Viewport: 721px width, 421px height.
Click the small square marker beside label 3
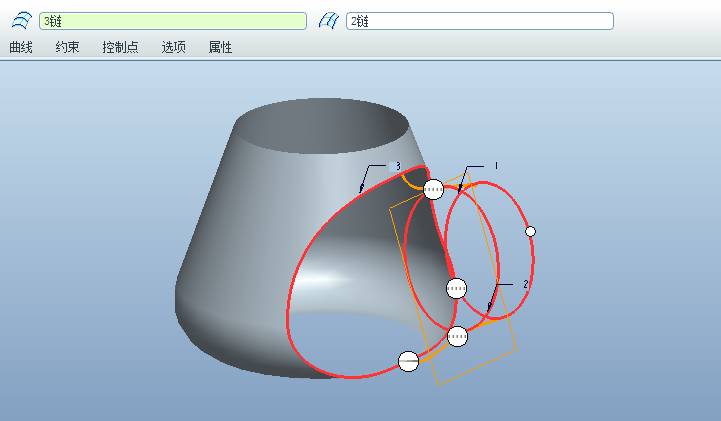pos(392,166)
